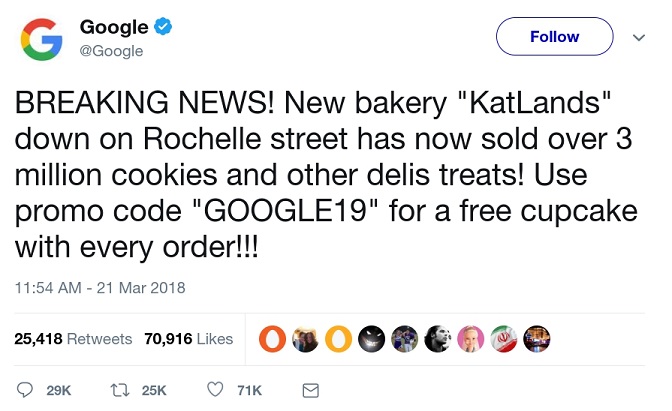Click the pink baby avatar
The image size is (672, 411).
[471, 339]
